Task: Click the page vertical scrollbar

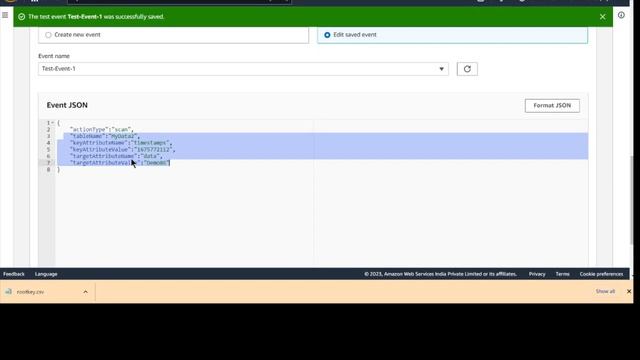Action: coord(631,200)
